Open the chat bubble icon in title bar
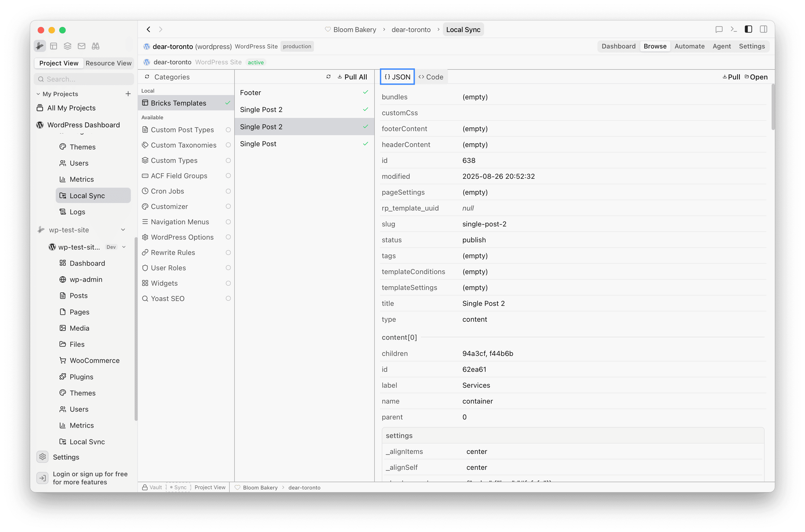Screen dimensions: 805x532 pyautogui.click(x=719, y=30)
